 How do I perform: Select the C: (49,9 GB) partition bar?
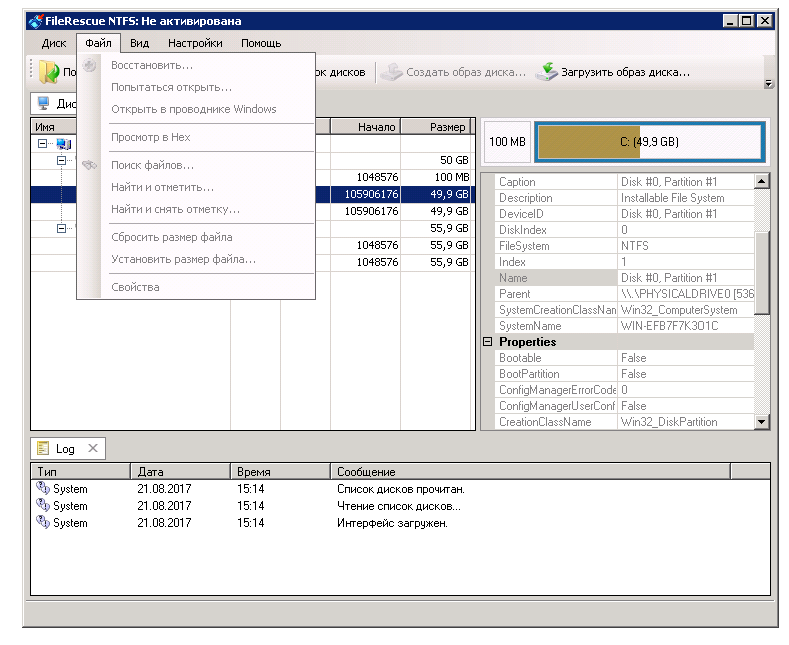650,142
